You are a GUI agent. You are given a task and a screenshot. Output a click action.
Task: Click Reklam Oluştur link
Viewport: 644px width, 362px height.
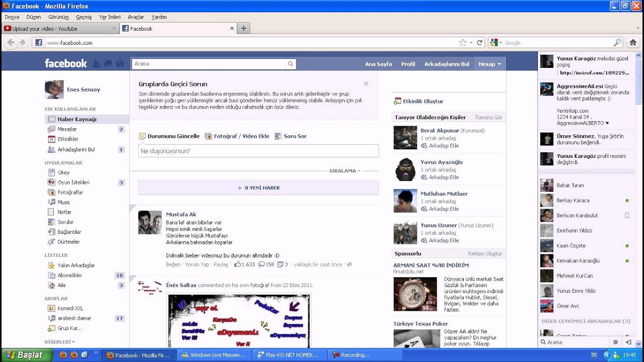point(485,254)
